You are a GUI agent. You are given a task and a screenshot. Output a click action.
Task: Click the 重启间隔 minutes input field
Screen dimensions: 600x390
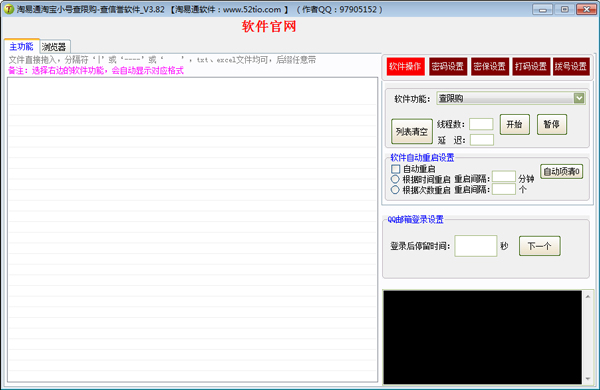[504, 176]
